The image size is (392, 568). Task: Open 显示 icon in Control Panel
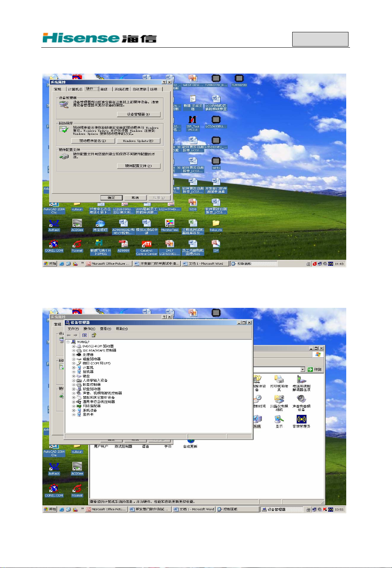pyautogui.click(x=279, y=421)
